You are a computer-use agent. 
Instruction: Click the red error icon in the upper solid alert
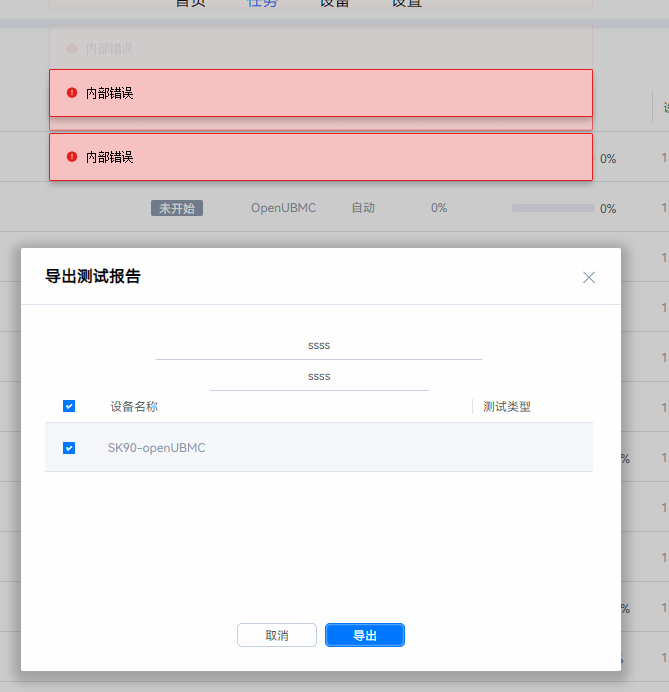72,93
